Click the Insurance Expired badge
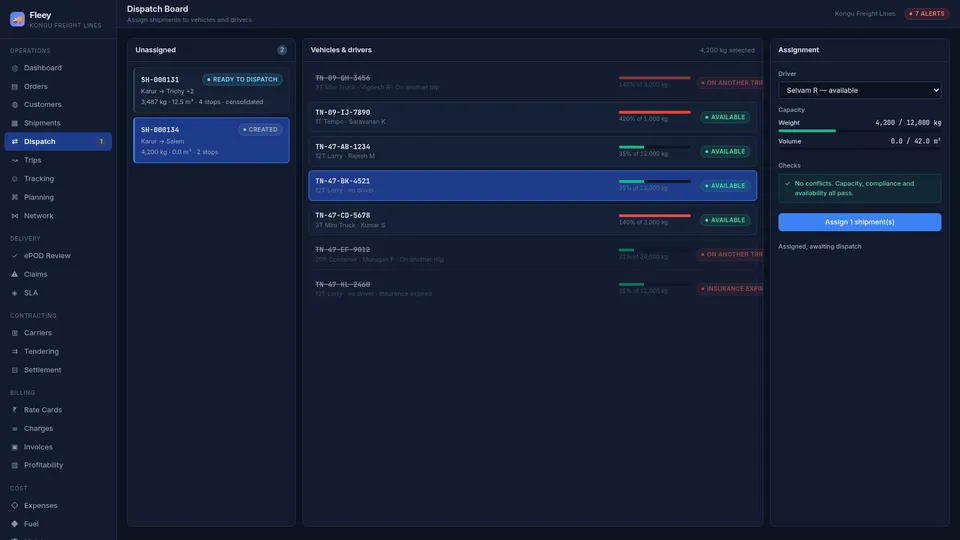 [730, 288]
